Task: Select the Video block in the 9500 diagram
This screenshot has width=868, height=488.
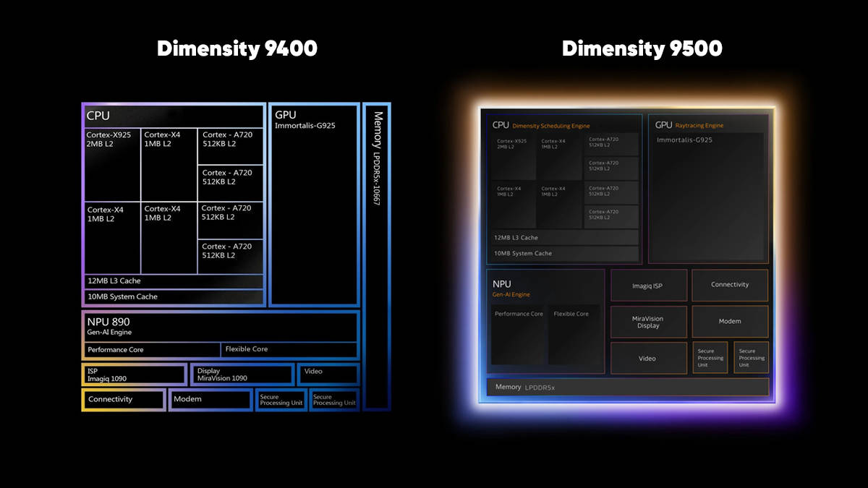Action: click(648, 358)
